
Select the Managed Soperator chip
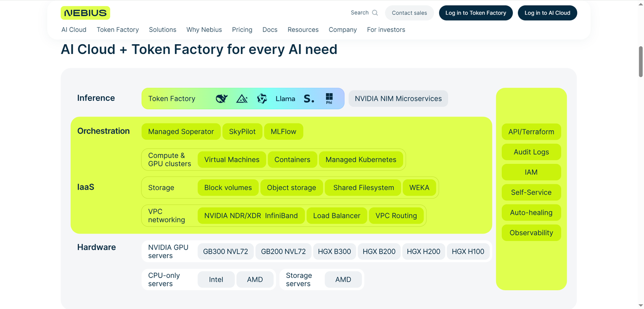click(x=181, y=132)
